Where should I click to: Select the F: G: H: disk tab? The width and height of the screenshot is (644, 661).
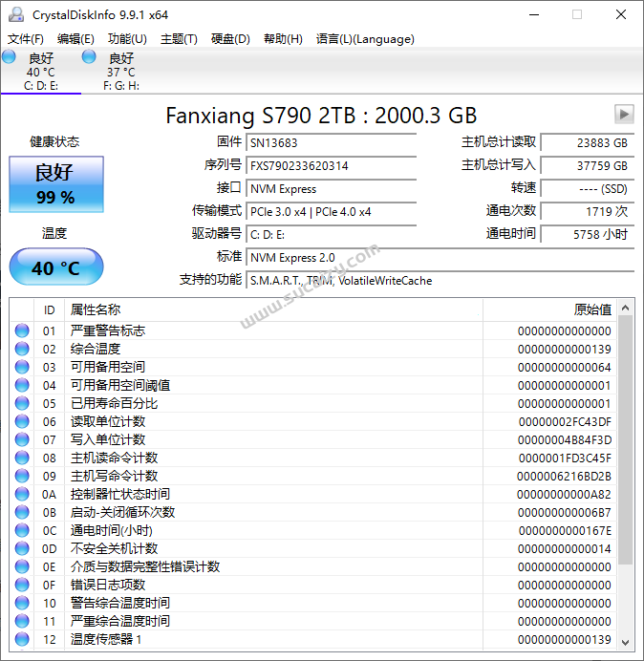click(x=121, y=71)
